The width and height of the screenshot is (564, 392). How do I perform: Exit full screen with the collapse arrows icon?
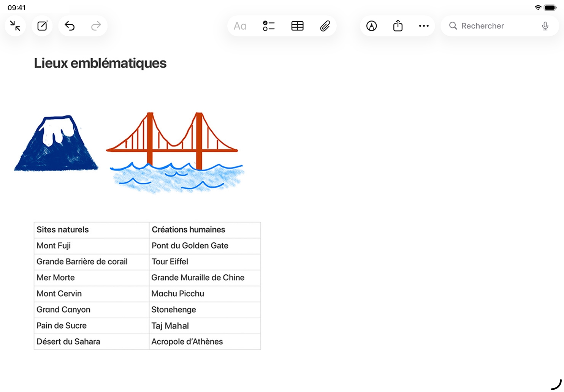click(x=15, y=26)
